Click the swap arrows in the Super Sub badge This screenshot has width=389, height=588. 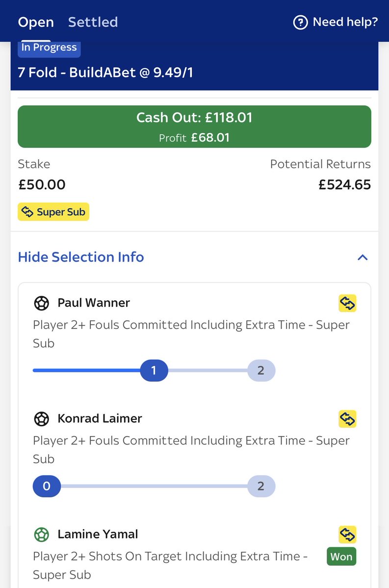click(28, 212)
